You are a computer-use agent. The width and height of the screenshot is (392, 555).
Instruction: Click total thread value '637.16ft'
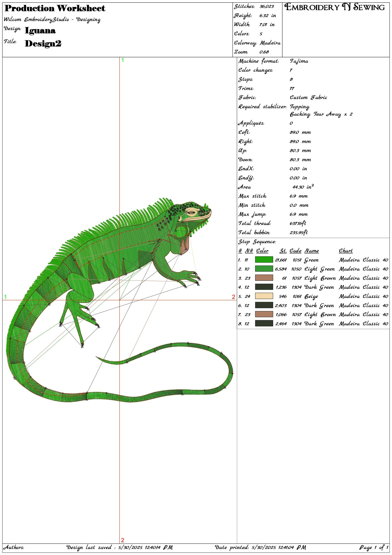[x=298, y=223]
